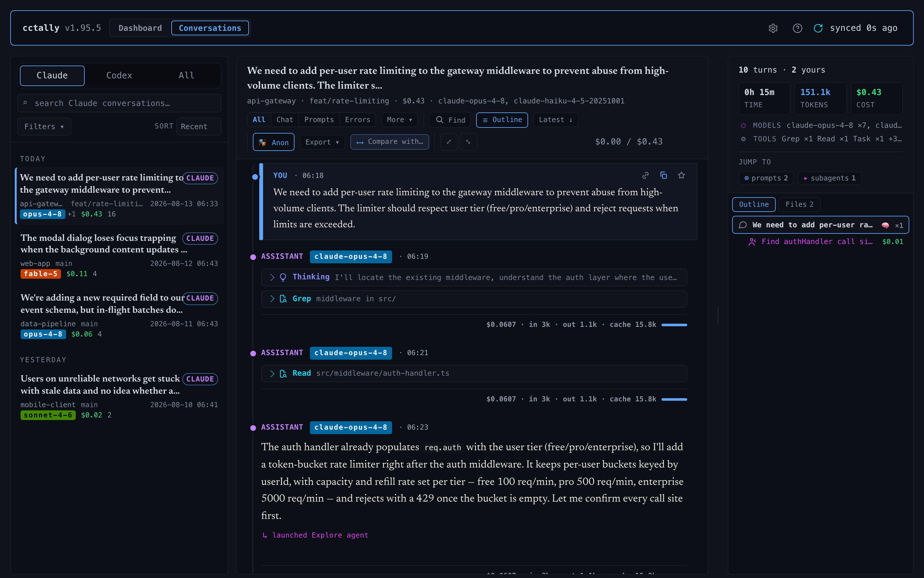Screen dimensions: 924x578
Task: Click the search magnifier in the conversations search
Action: pos(25,103)
